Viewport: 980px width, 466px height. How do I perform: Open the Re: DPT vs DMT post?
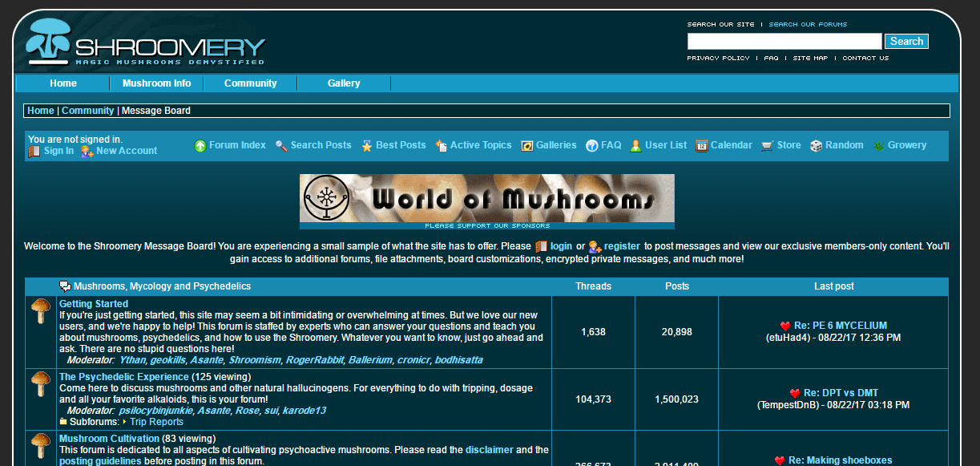coord(841,393)
